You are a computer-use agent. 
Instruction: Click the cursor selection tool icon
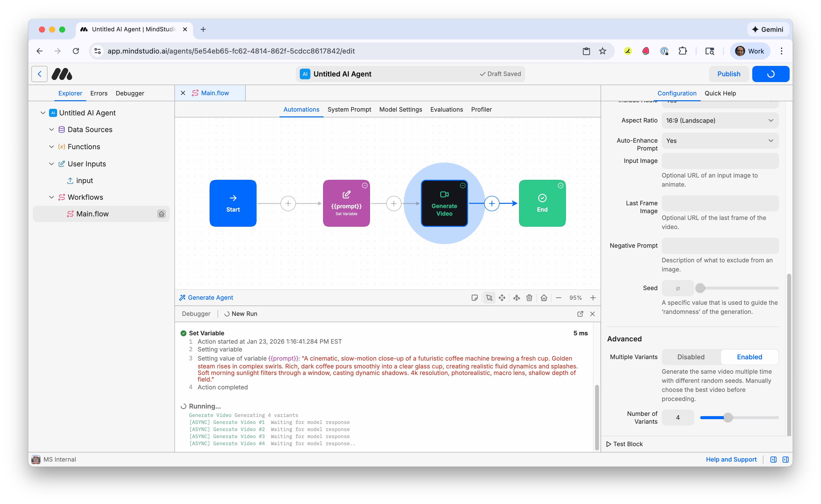pyautogui.click(x=489, y=297)
